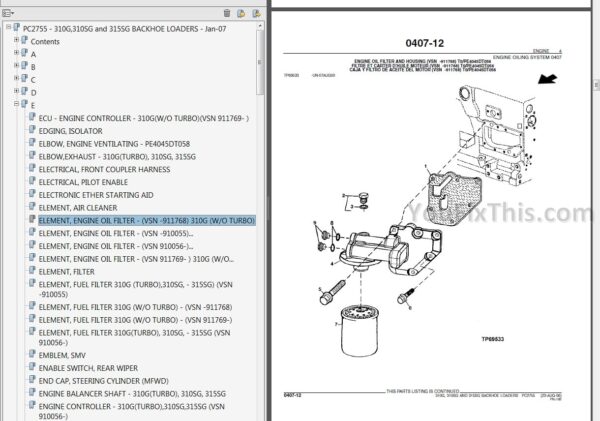
Task: Collapse the PC2755 root bookmark
Action: tap(8, 27)
